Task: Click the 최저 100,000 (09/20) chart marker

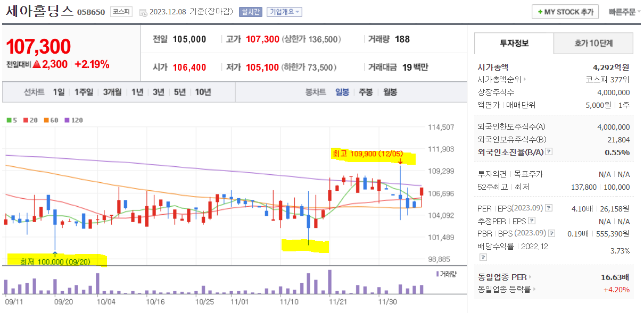Action: click(x=56, y=261)
